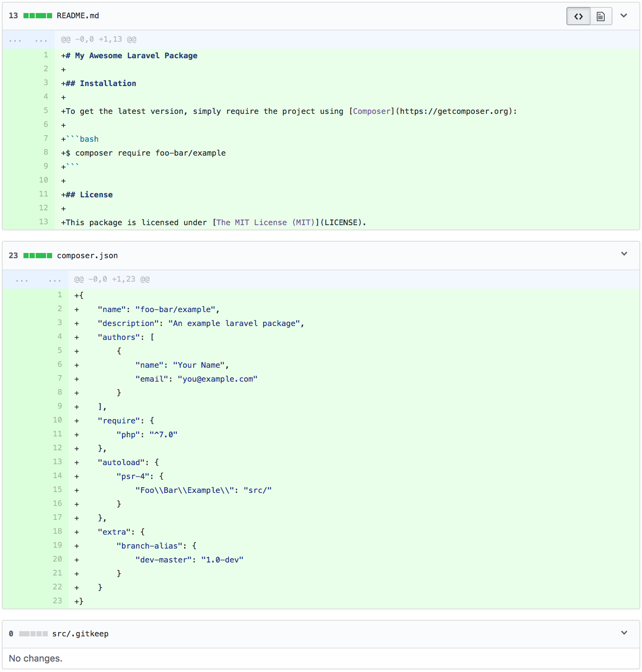This screenshot has width=642, height=672.
Task: Click the '"dev-master": "1.0-dev"' line
Action: [189, 560]
